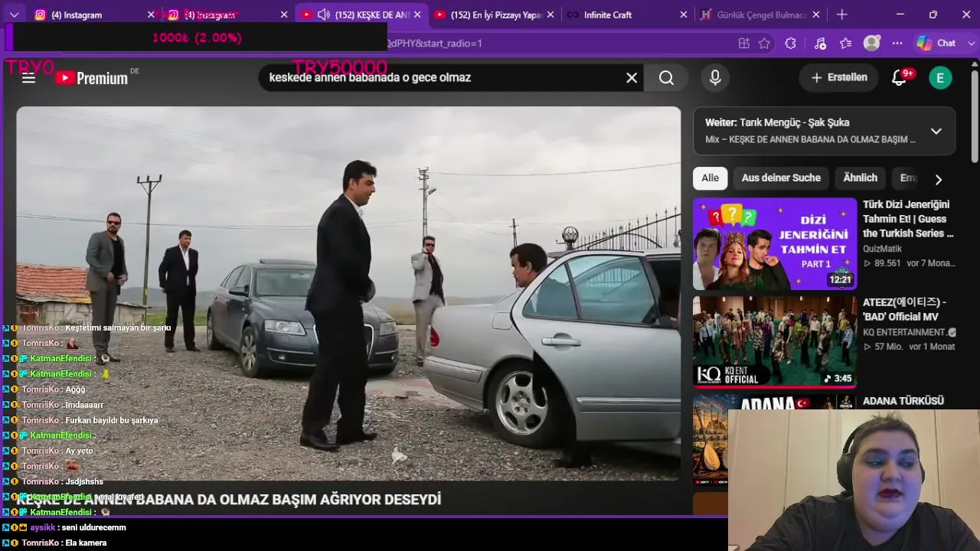Click the video player to pause
980x551 pixels.
[x=348, y=293]
